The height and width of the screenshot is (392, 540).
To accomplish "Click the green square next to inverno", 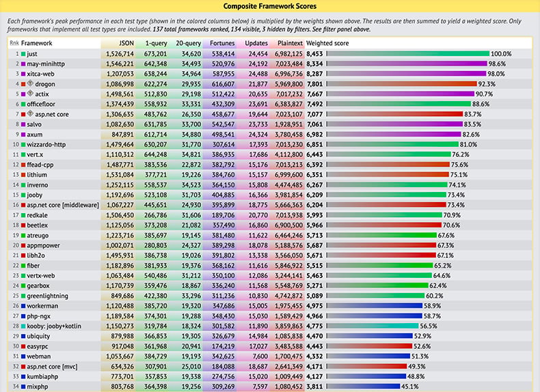I will point(23,185).
